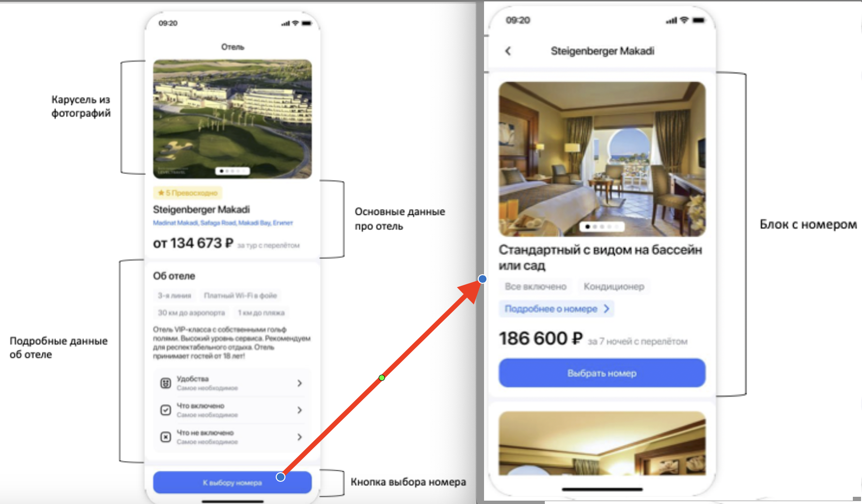
Task: Select the Все включено tag
Action: click(x=535, y=287)
